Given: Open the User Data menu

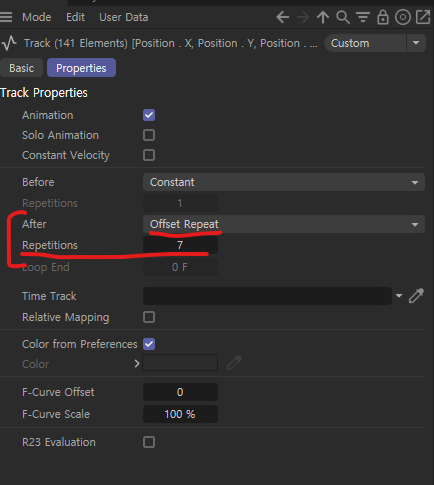Looking at the screenshot, I should 124,17.
